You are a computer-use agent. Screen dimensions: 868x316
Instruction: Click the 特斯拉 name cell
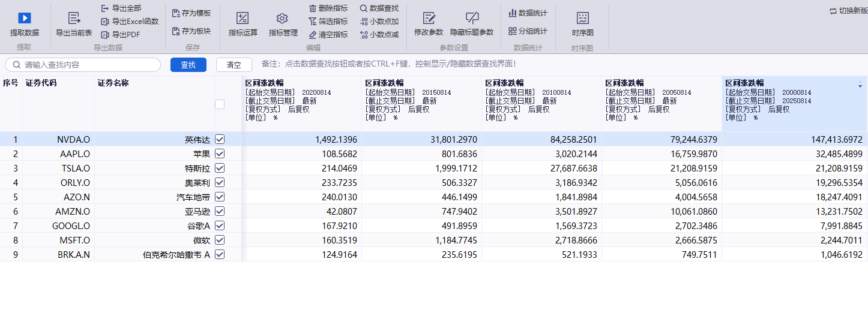pos(154,168)
